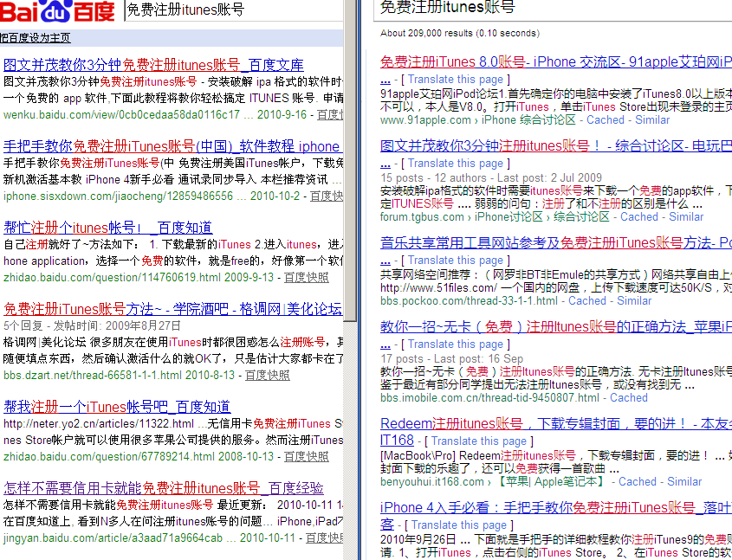This screenshot has width=732, height=560.
Task: Open 百度快照 for zhidao question/114760619 result
Action: (x=307, y=278)
